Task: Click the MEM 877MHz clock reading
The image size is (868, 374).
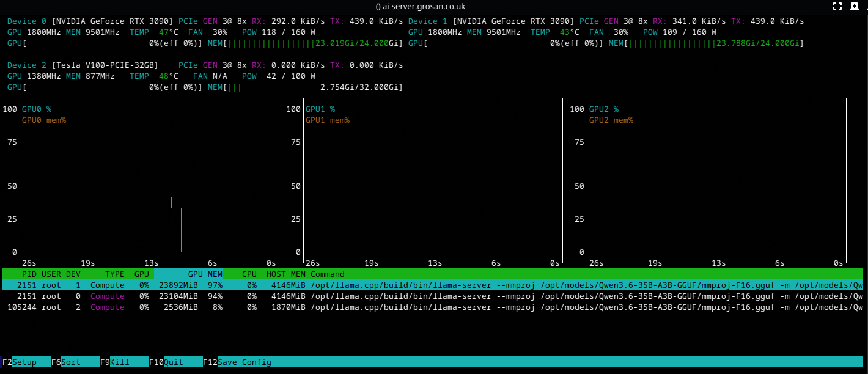Action: pyautogui.click(x=90, y=76)
